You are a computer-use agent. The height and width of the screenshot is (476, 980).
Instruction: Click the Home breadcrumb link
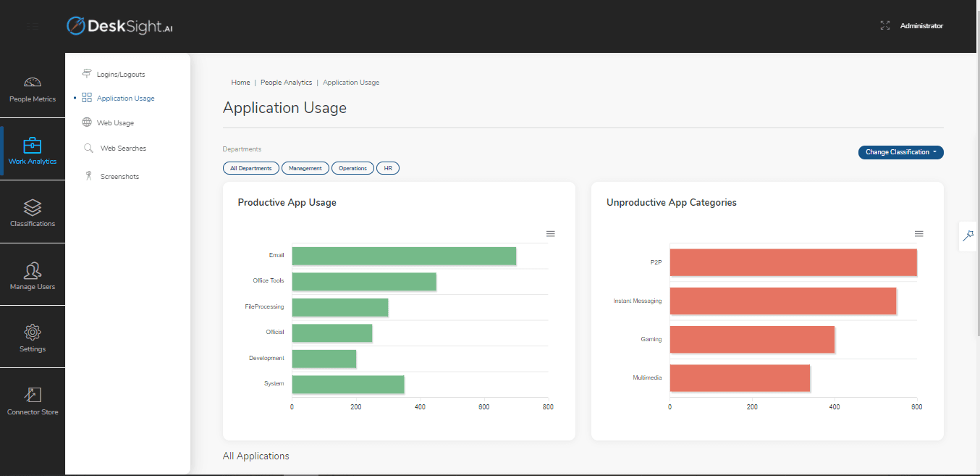[240, 83]
